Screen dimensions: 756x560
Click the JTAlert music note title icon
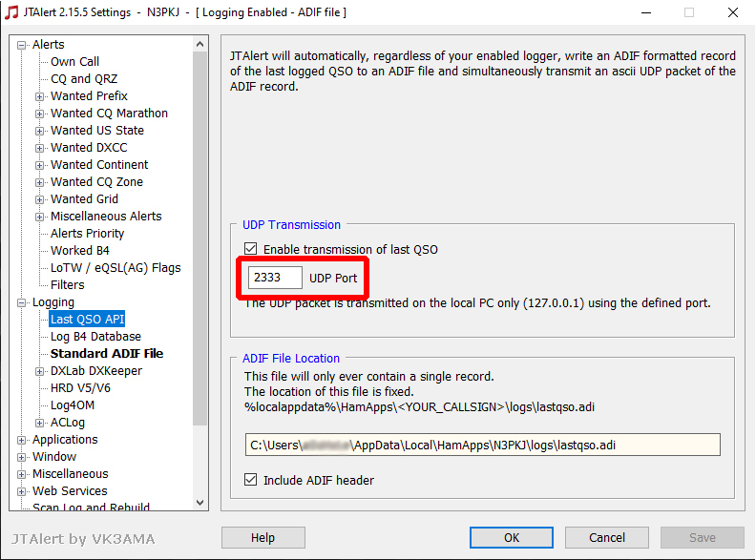11,12
